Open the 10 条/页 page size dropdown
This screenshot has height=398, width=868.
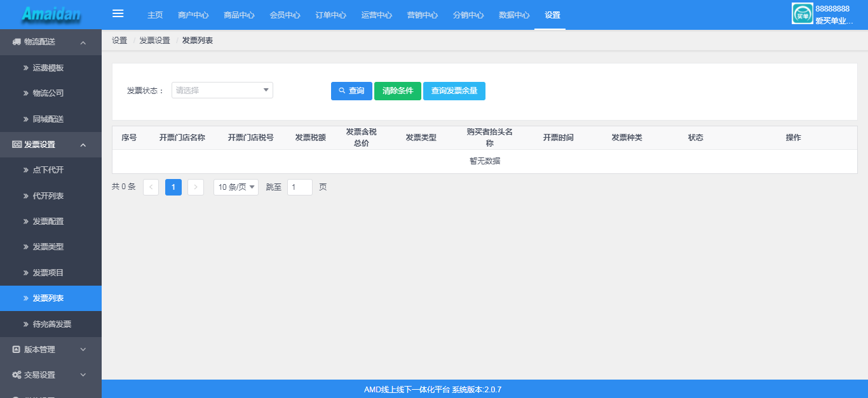[236, 187]
